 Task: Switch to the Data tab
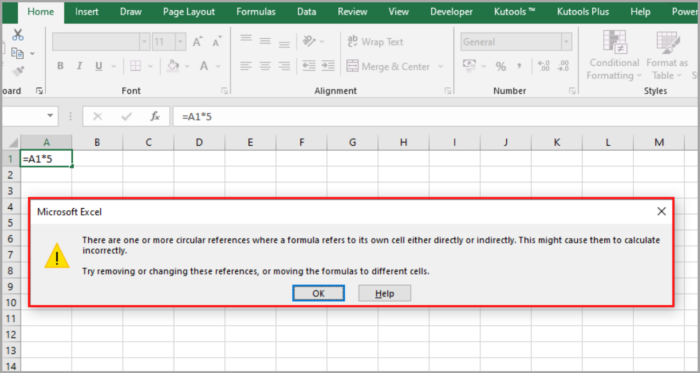pyautogui.click(x=307, y=12)
